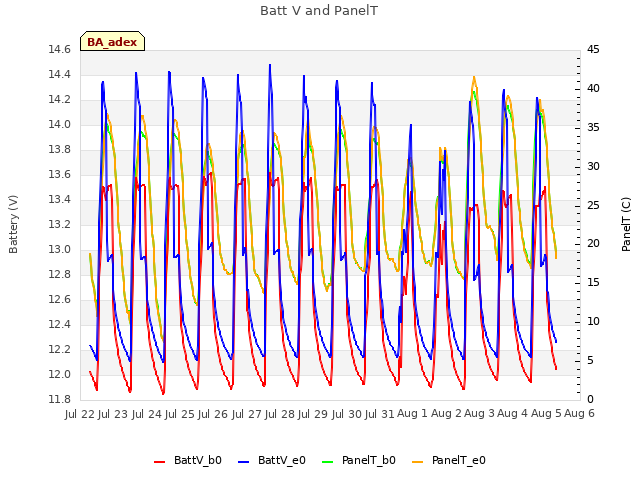Click the highest orange PanelT_e0 peak near Aug 3

click(474, 77)
